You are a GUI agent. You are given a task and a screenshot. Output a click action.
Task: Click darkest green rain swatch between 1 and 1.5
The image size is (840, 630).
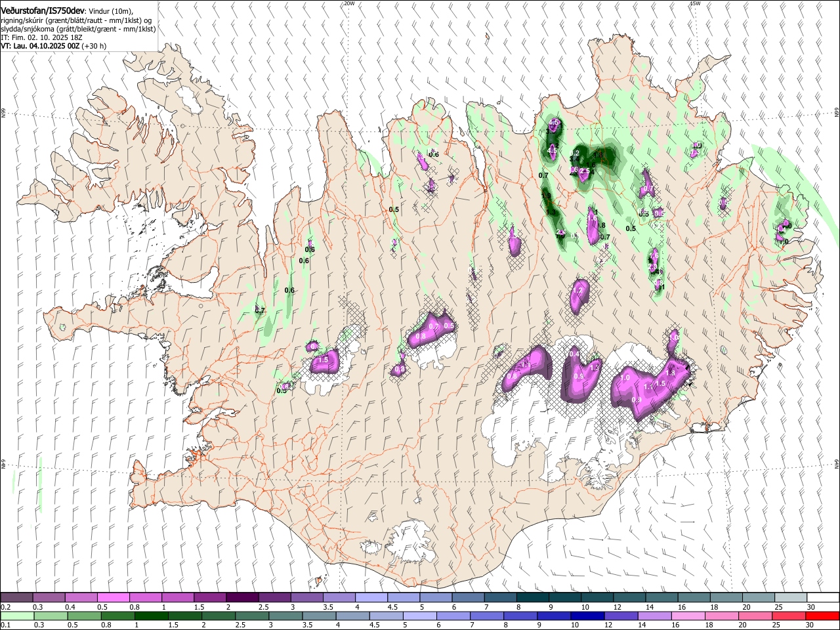point(152,616)
